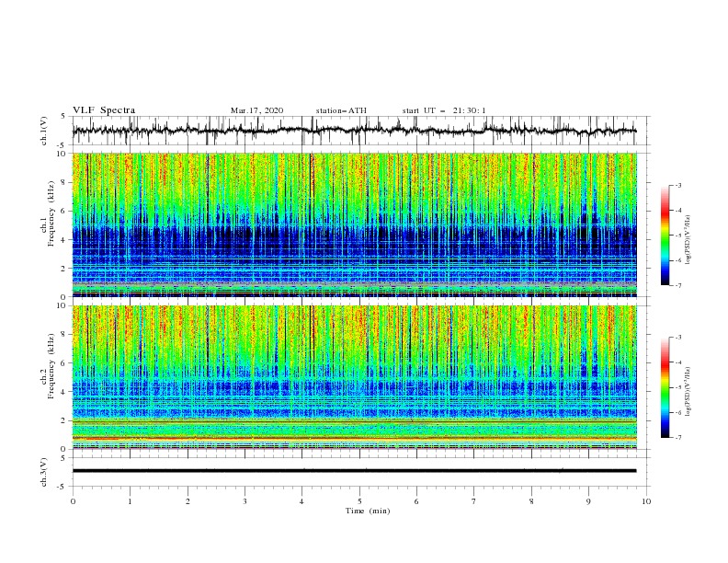Image resolution: width=728 pixels, height=563 pixels.
Task: Click the "-4" label on the ch.2 colorbar
Action: coord(678,362)
